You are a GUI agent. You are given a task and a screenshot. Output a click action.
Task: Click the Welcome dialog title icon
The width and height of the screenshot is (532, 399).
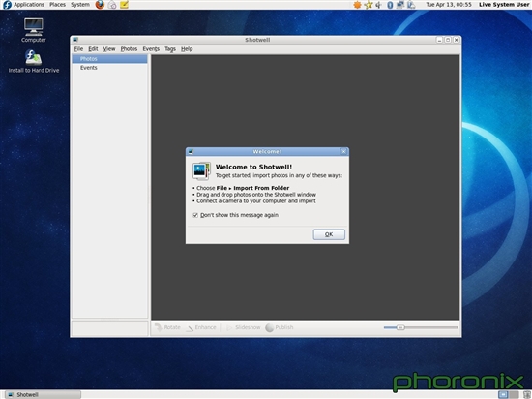click(191, 151)
